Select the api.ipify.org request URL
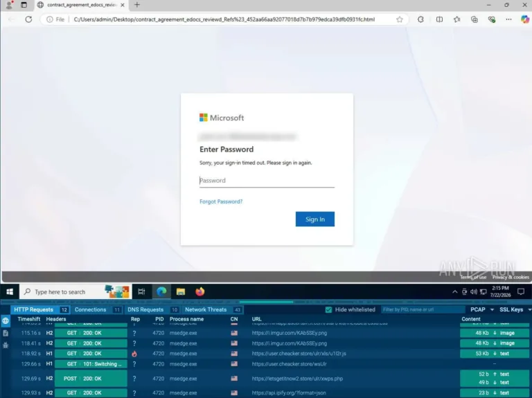 tap(289, 393)
